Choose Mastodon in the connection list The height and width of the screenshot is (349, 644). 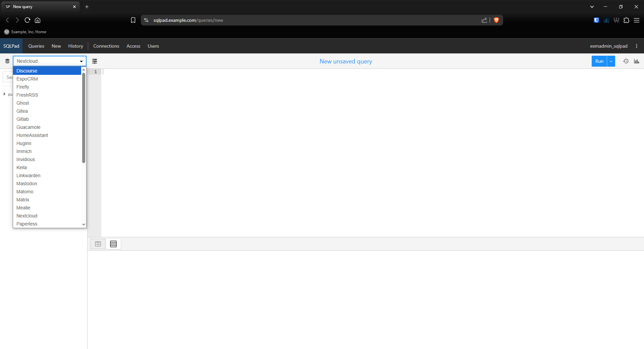tap(27, 184)
